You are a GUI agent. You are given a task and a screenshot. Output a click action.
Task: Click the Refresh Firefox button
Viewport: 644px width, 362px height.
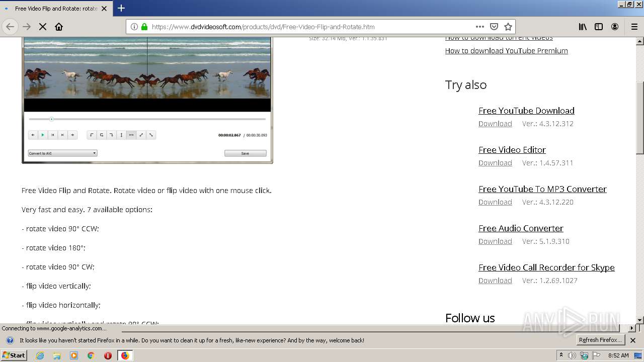click(600, 340)
